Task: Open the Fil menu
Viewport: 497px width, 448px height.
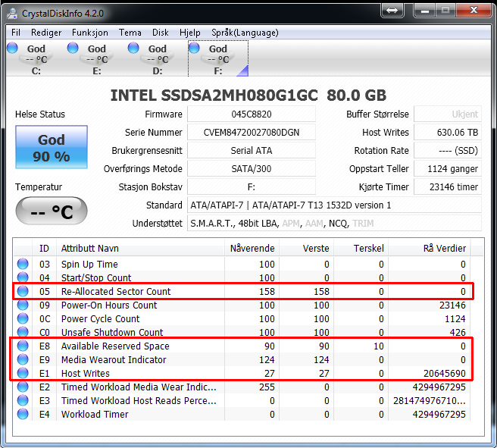Action: click(x=15, y=33)
